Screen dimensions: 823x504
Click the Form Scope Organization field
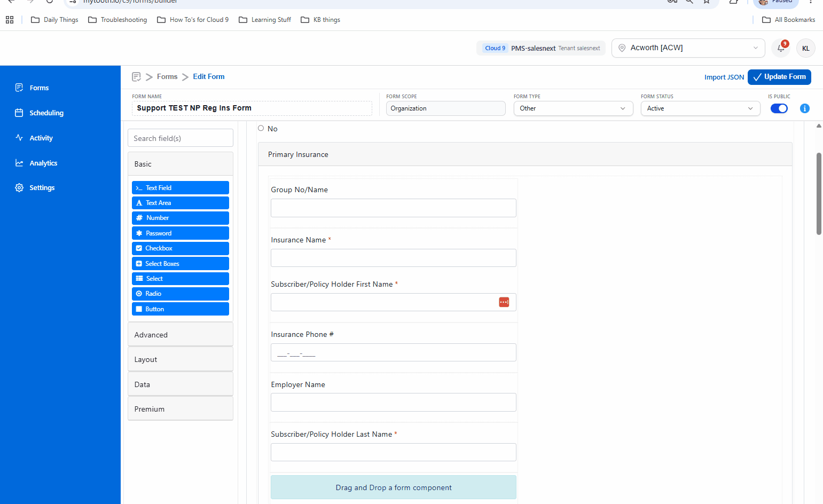[x=446, y=108]
